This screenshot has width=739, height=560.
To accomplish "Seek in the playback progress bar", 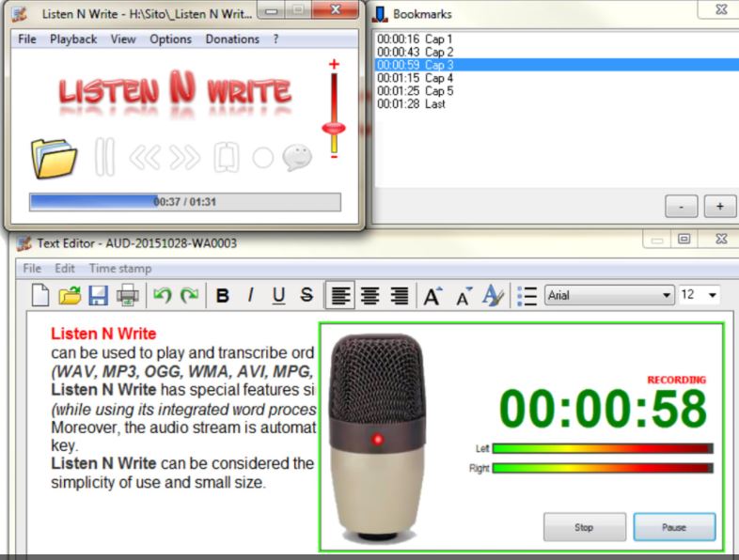I will point(184,202).
